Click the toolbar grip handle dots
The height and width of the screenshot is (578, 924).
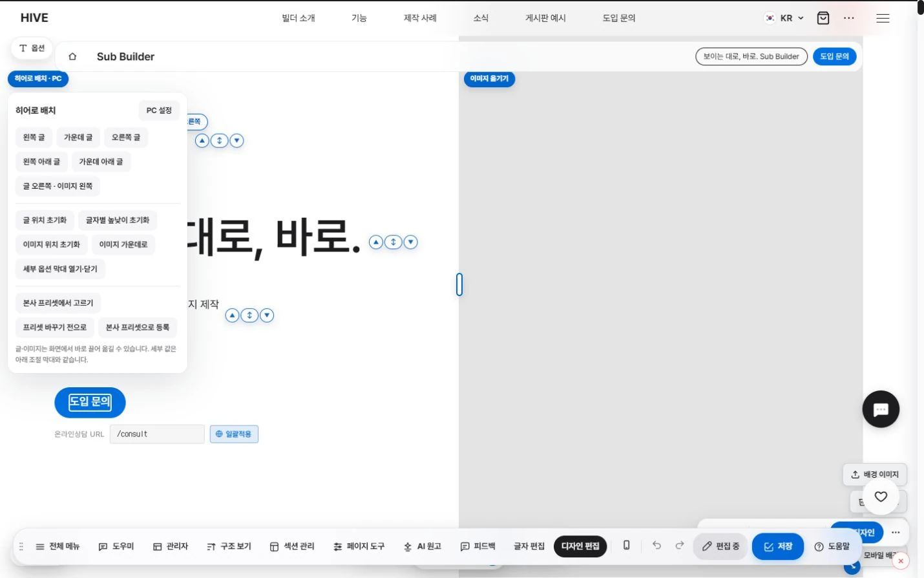click(21, 546)
